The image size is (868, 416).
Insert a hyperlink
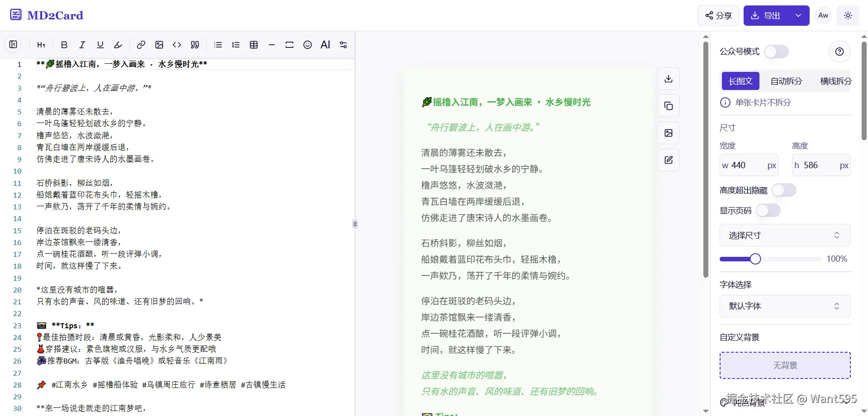[141, 45]
